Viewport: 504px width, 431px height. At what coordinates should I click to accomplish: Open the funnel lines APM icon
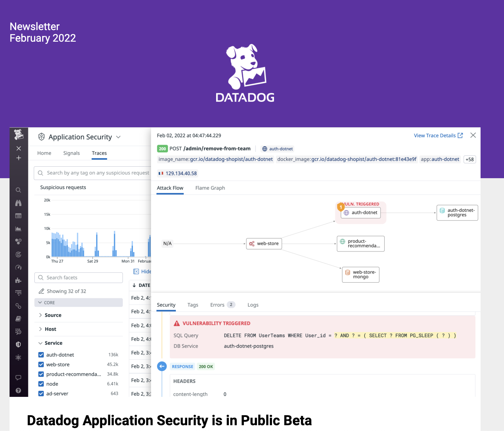tap(18, 293)
